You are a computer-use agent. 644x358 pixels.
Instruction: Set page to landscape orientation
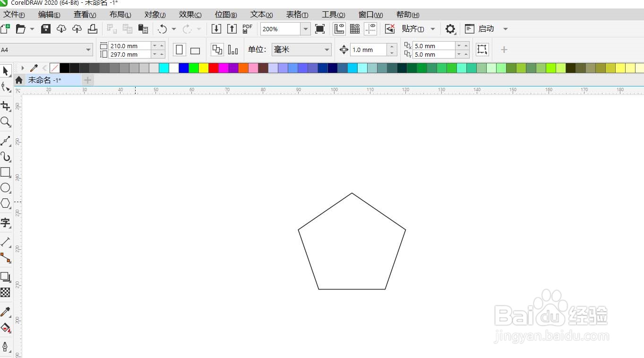[x=195, y=50]
